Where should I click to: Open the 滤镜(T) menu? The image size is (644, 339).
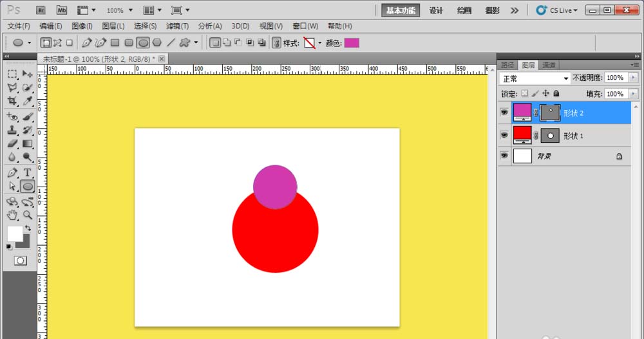tap(177, 26)
